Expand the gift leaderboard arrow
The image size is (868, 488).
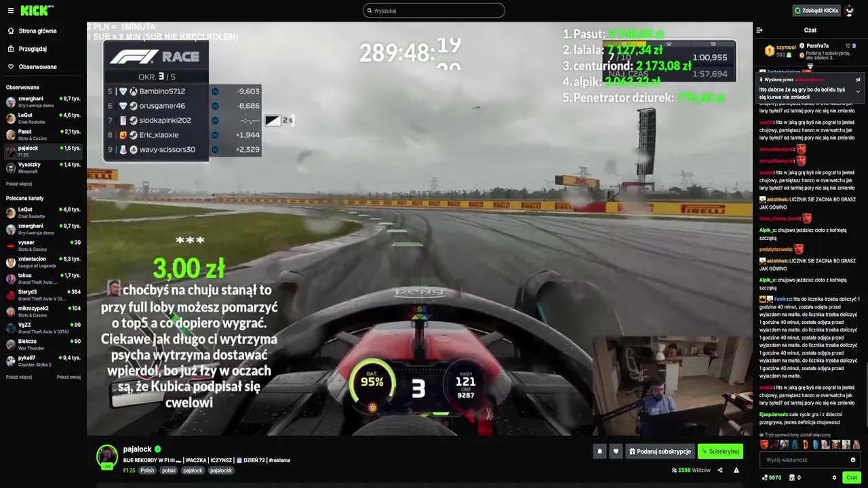(810, 66)
